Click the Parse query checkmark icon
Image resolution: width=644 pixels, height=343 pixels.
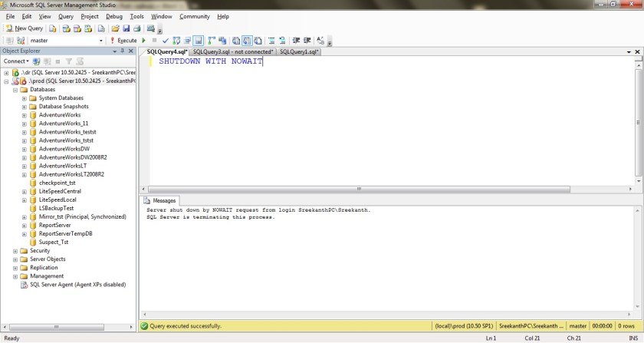166,40
